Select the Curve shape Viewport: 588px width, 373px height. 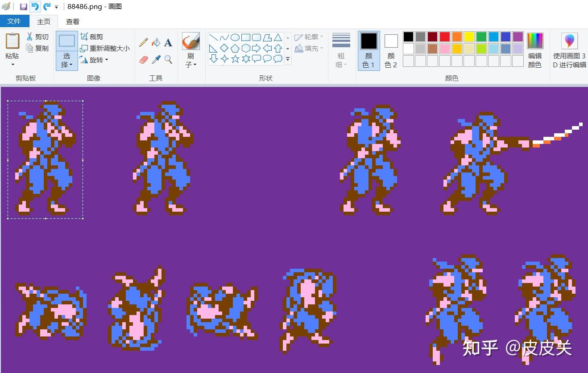224,37
